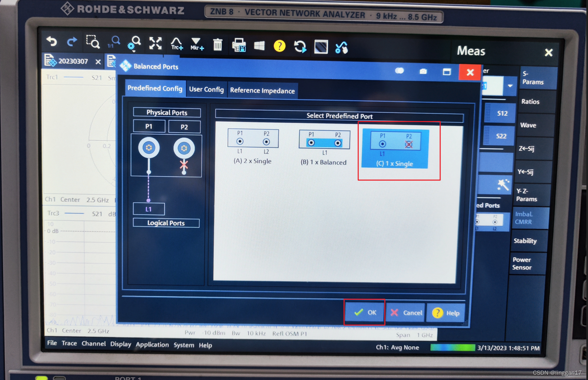Switch to Predefined Config tab
This screenshot has height=380, width=588.
tap(155, 88)
